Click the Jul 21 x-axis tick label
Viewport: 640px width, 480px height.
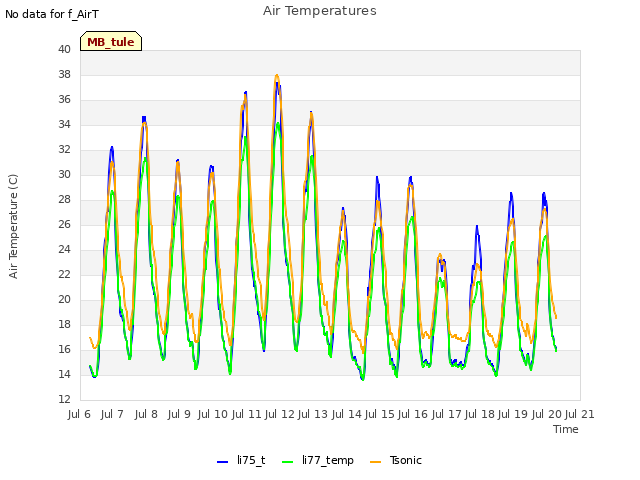(580, 414)
